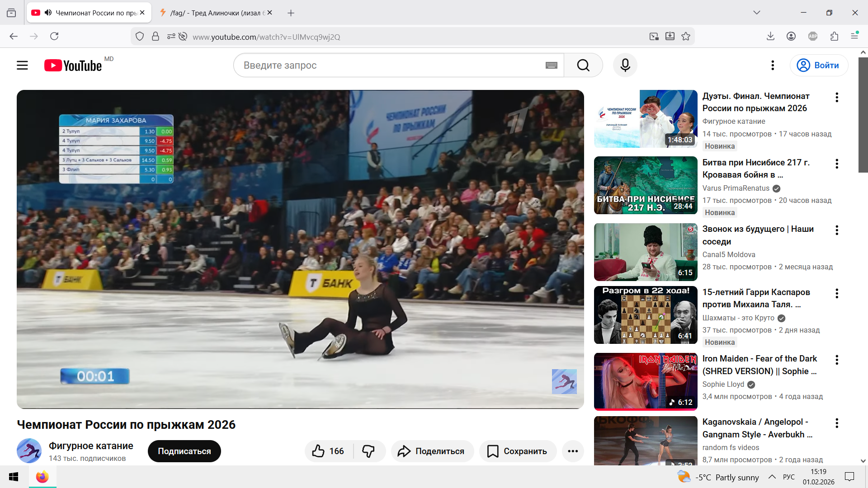
Task: Bookmark this page with star icon
Action: click(686, 37)
